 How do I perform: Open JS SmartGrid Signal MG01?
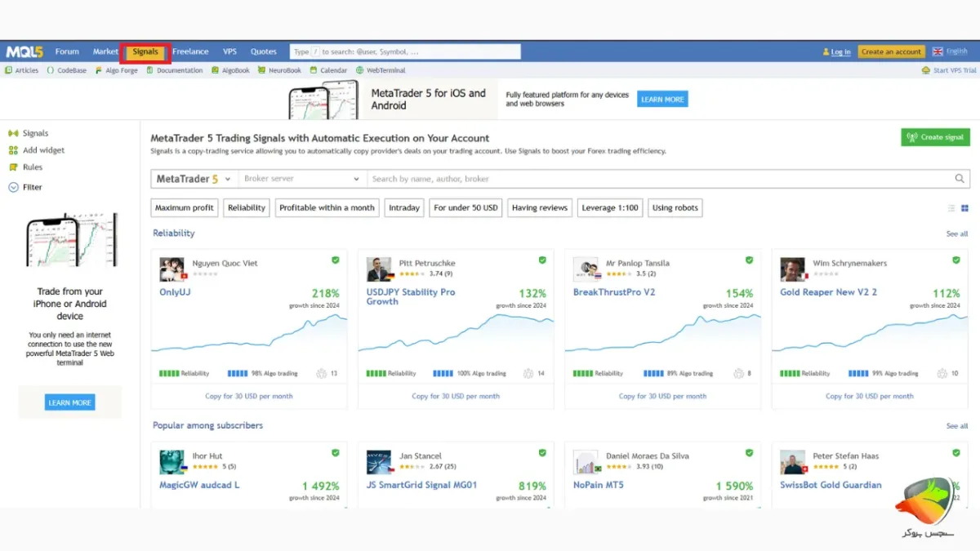(x=421, y=485)
